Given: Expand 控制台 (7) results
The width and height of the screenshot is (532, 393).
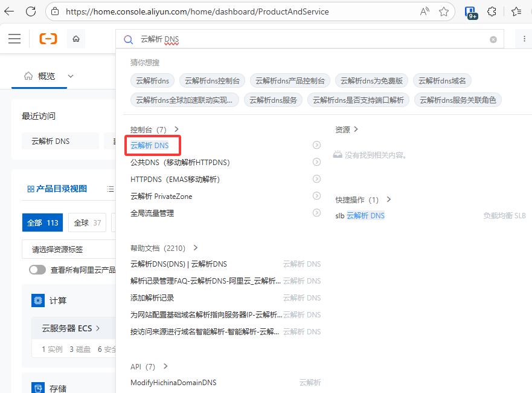Looking at the screenshot, I should click(x=176, y=129).
